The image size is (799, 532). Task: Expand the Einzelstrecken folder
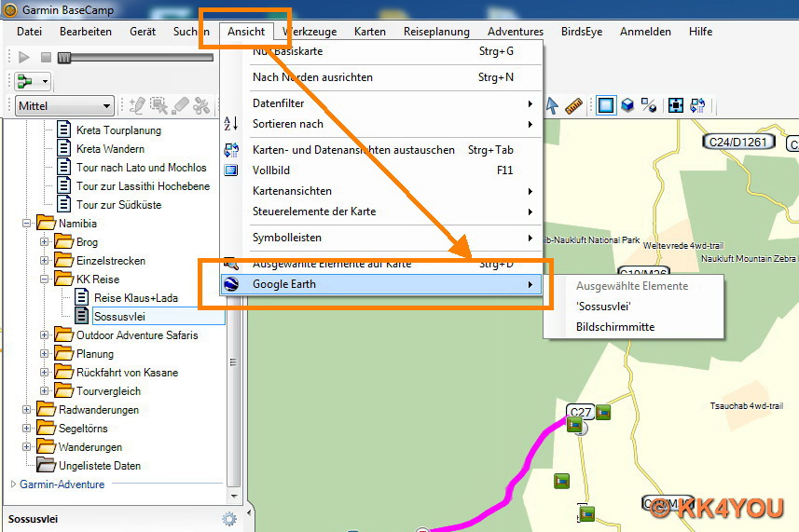pos(45,260)
